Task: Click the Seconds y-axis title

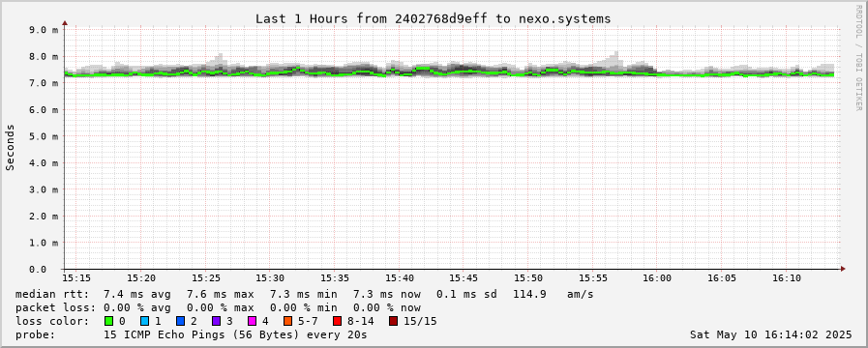Action: [11, 147]
